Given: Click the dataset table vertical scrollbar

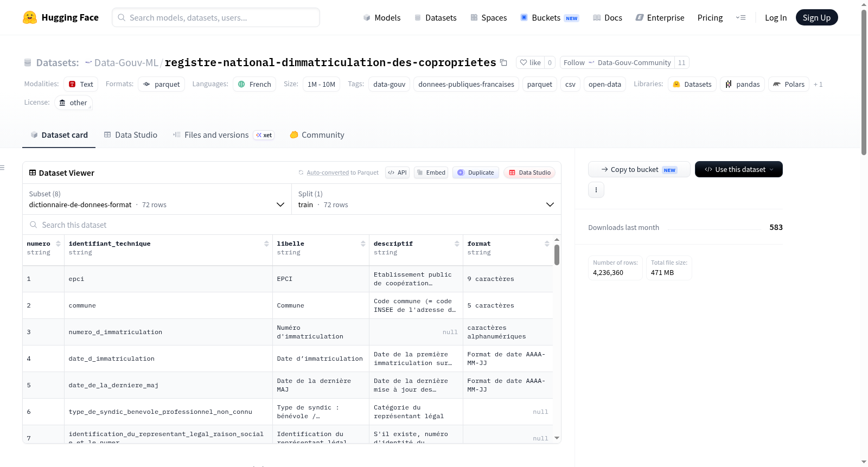Looking at the screenshot, I should pos(557,255).
